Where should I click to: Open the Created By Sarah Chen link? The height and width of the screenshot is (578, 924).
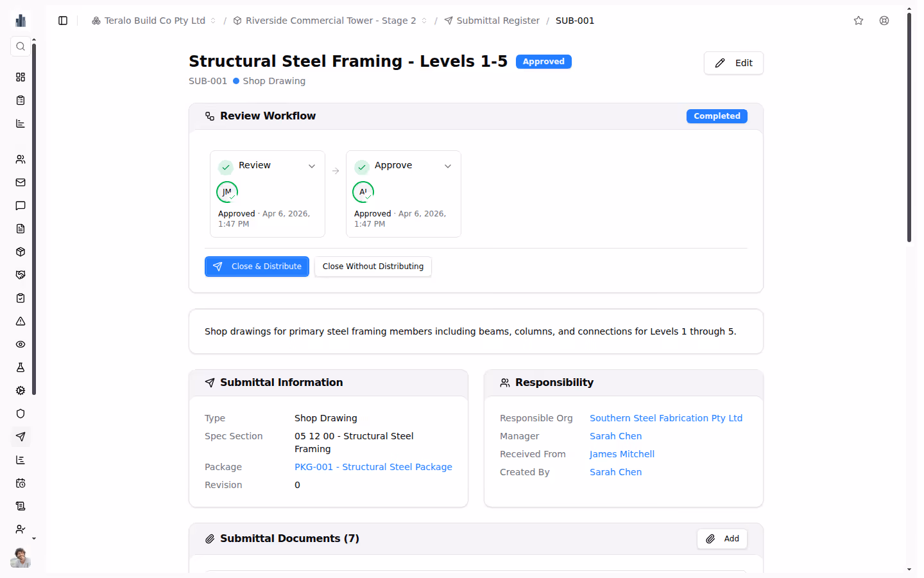point(615,472)
